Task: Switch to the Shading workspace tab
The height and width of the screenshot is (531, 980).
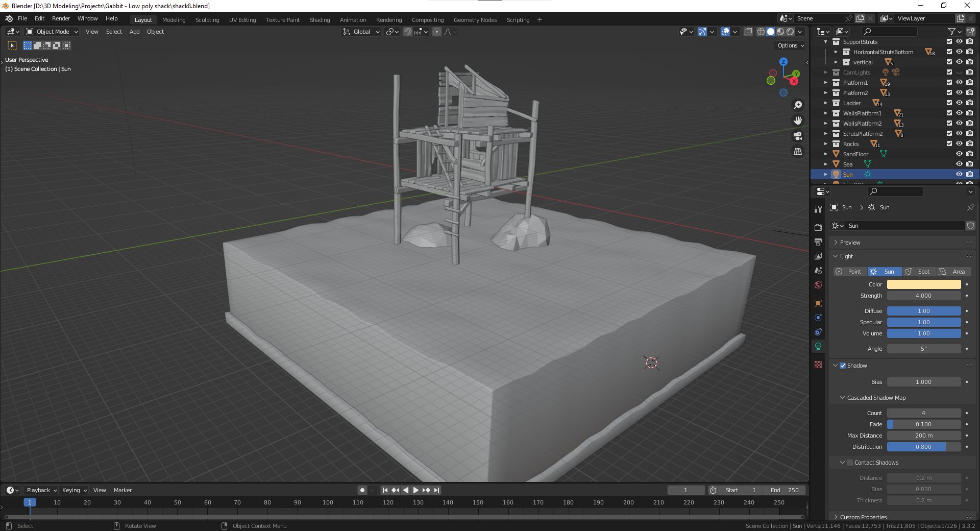Action: pyautogui.click(x=320, y=20)
